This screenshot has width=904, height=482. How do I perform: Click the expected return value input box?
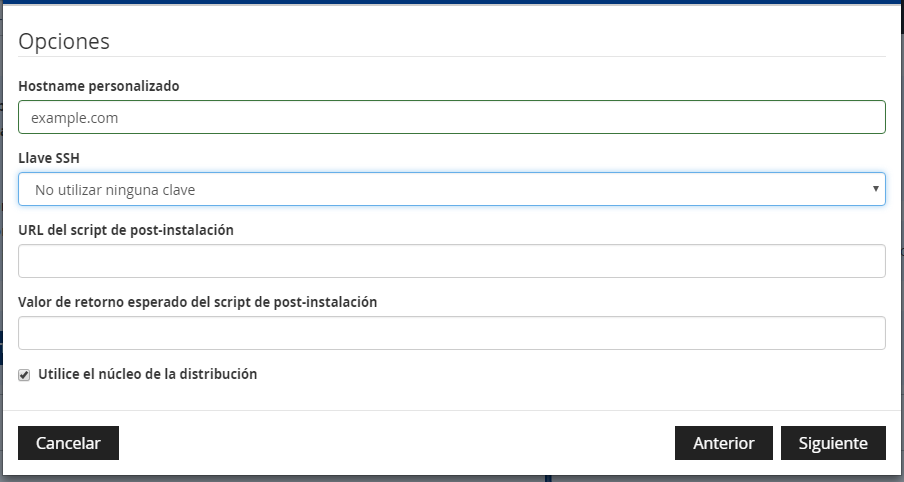451,333
